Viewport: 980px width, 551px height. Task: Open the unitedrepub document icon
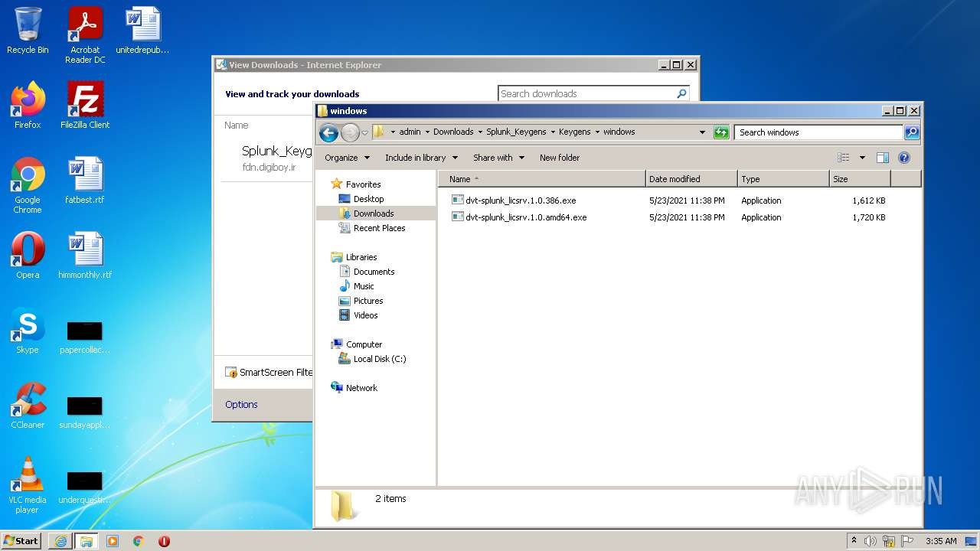coord(142,31)
